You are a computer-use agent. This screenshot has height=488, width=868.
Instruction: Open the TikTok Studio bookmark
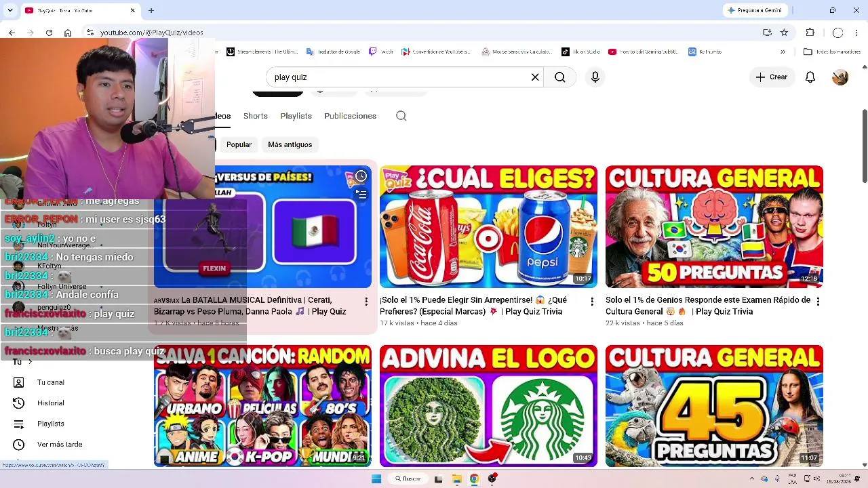click(x=580, y=52)
